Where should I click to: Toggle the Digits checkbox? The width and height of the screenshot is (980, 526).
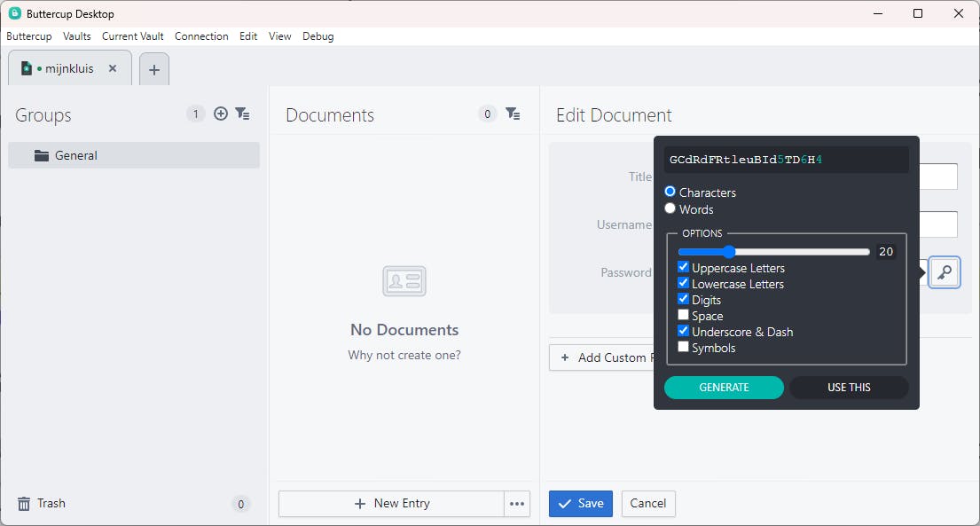683,299
